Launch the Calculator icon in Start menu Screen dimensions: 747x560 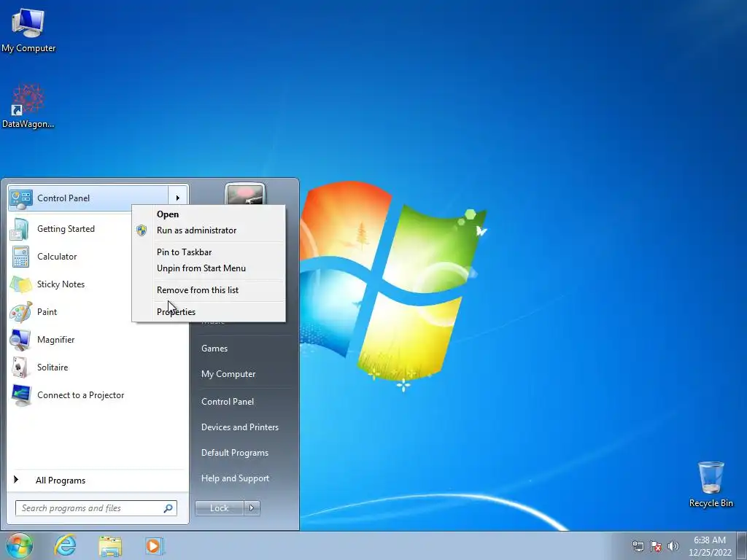pyautogui.click(x=20, y=257)
